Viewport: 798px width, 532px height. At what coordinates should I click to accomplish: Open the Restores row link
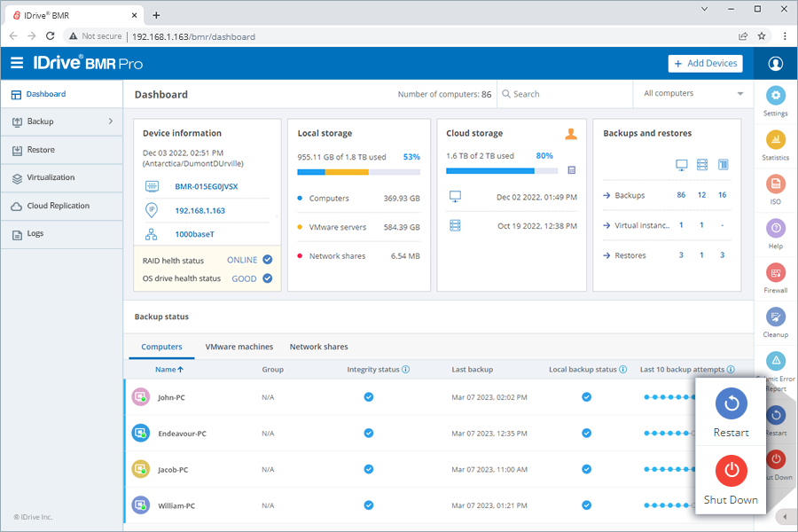coord(630,255)
